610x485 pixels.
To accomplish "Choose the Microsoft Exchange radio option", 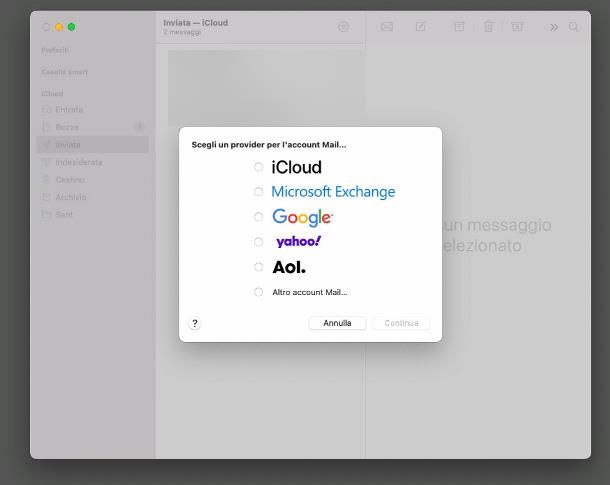I will point(258,191).
